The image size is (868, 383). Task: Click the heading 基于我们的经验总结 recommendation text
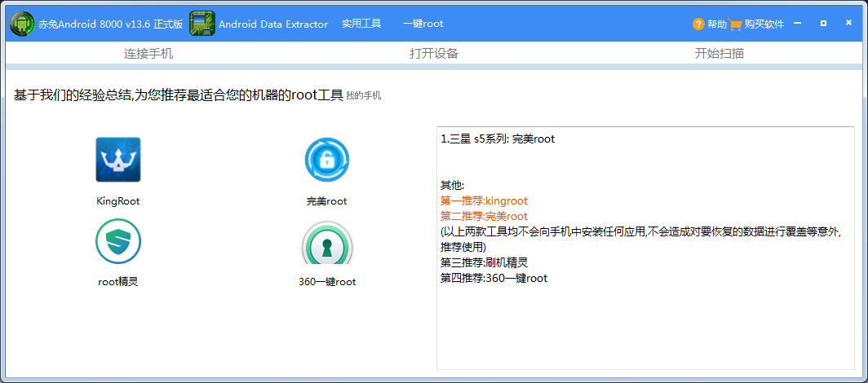(178, 95)
